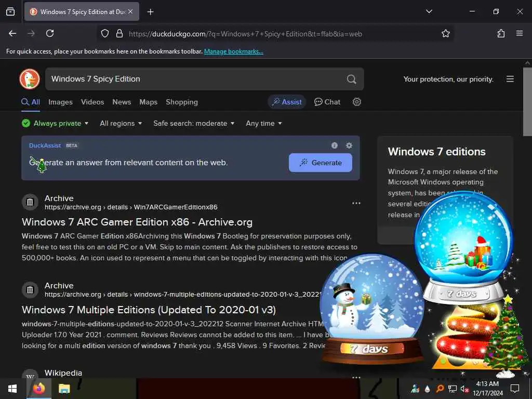Open a new browser tab
The width and height of the screenshot is (532, 399).
tap(150, 12)
